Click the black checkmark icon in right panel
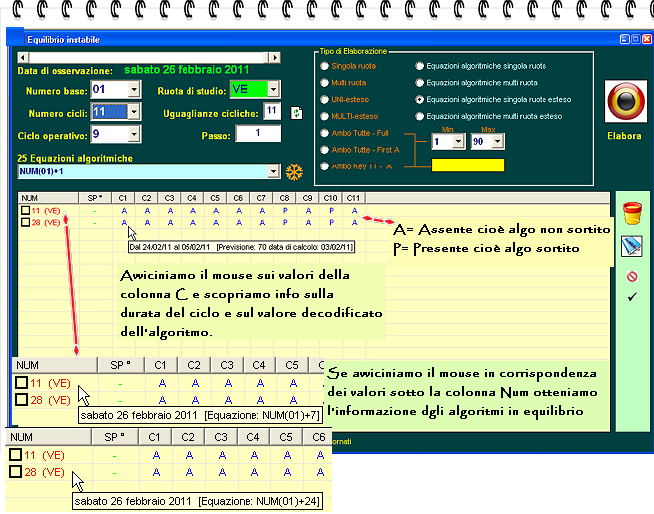Viewport: 654px width, 514px height. (630, 297)
